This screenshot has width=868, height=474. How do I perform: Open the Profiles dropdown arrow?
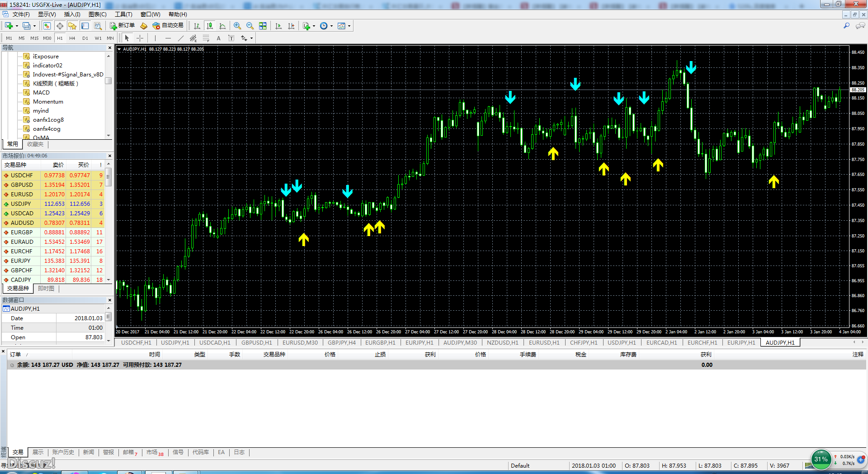coord(34,26)
